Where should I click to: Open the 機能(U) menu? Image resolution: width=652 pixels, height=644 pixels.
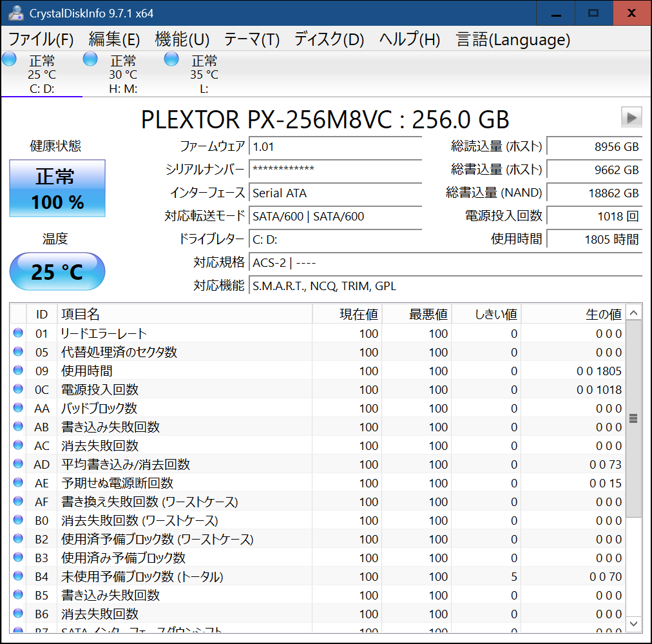point(182,39)
